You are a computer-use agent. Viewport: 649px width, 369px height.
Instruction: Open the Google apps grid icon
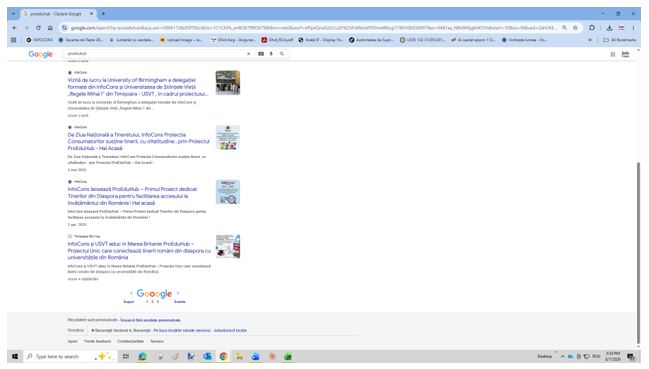613,54
